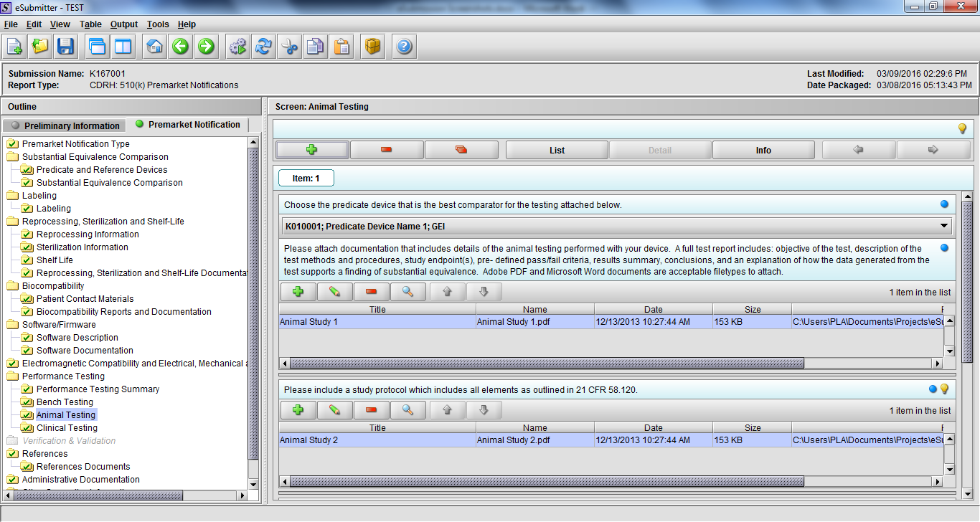The width and height of the screenshot is (980, 522).
Task: Click the package submission box icon
Action: [x=372, y=47]
